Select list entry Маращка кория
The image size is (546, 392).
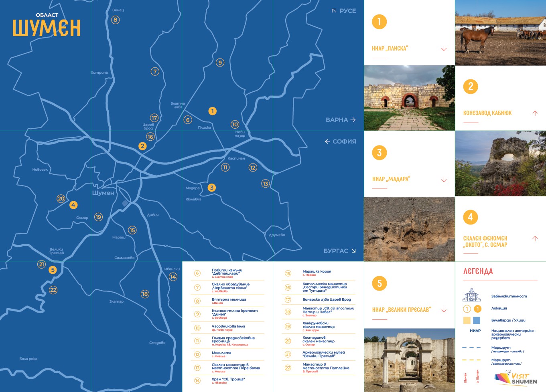tap(317, 273)
